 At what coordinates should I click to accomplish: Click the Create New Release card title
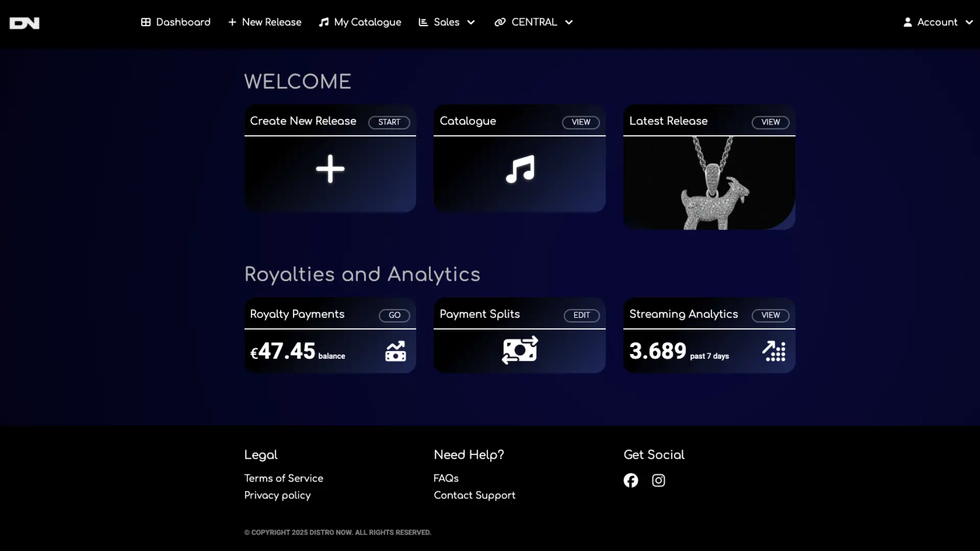pos(303,121)
